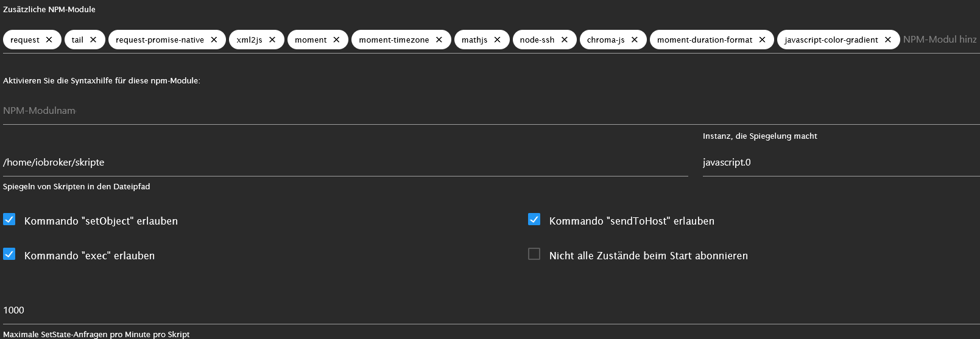
Task: Enable "Nicht alle Zustände beim Start abonnieren"
Action: pyautogui.click(x=534, y=254)
